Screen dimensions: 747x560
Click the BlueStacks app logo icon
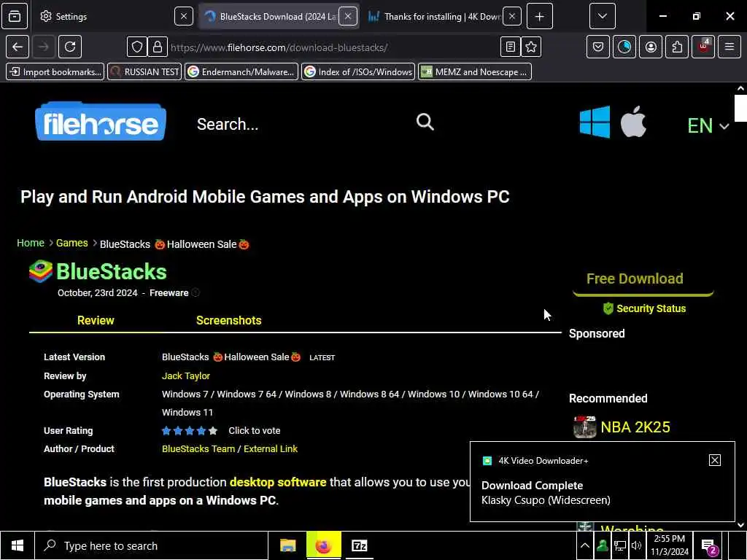tap(41, 271)
